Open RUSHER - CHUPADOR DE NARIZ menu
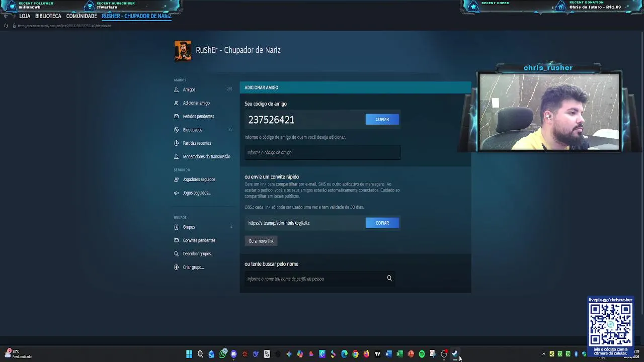Viewport: 644px width, 362px height. point(136,16)
